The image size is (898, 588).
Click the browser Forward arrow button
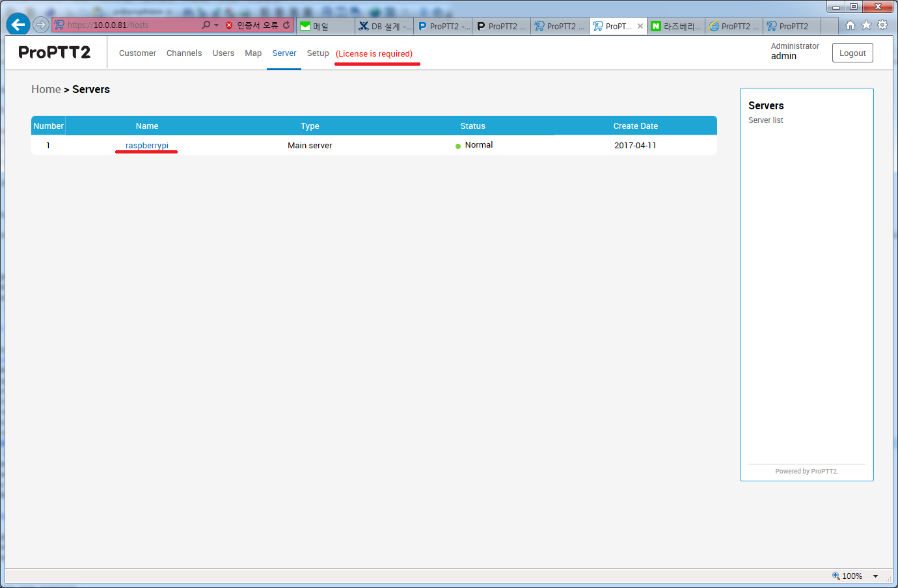(x=41, y=25)
